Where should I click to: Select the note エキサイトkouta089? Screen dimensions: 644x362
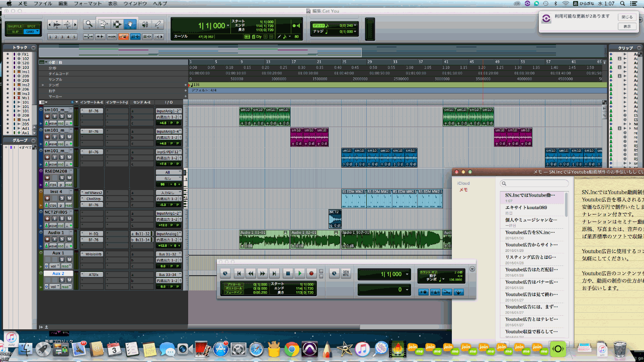point(533,210)
